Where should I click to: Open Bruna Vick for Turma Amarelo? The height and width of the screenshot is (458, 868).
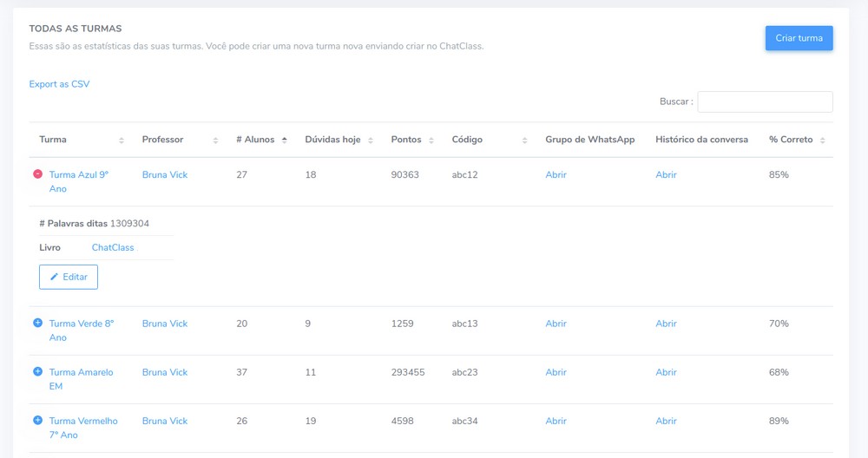click(x=165, y=372)
